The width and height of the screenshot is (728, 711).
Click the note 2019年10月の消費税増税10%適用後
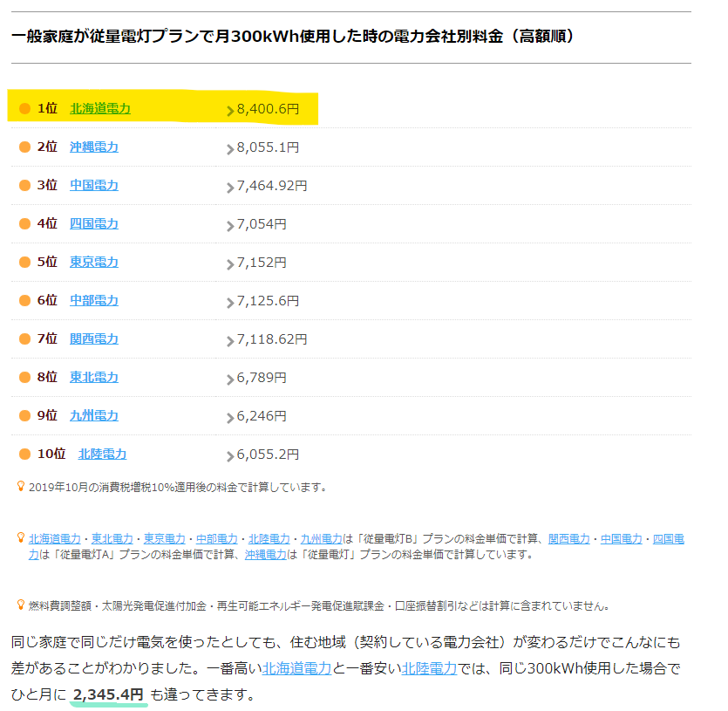pos(178,488)
